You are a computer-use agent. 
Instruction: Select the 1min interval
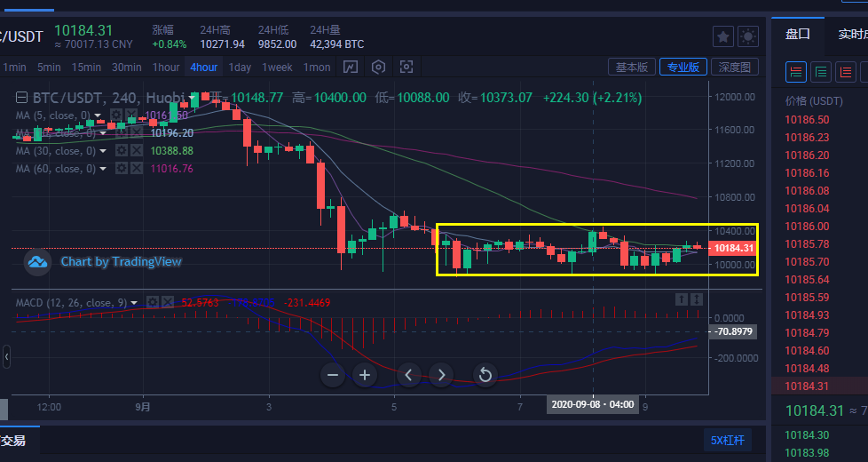coord(14,67)
